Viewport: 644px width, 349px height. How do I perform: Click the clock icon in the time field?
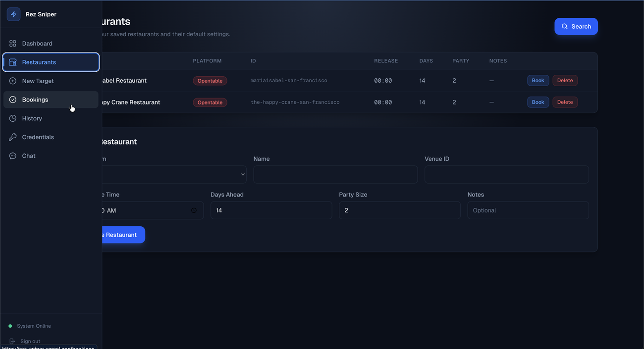194,210
